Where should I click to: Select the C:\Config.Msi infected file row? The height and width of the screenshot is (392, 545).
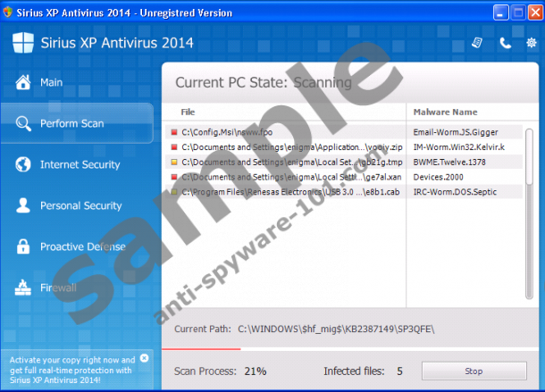pos(286,132)
